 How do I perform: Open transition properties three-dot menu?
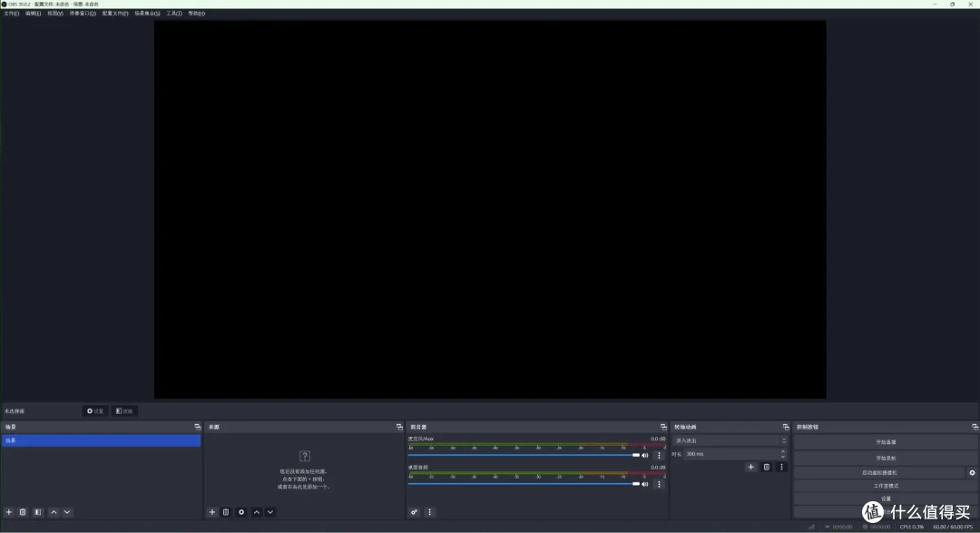point(781,467)
